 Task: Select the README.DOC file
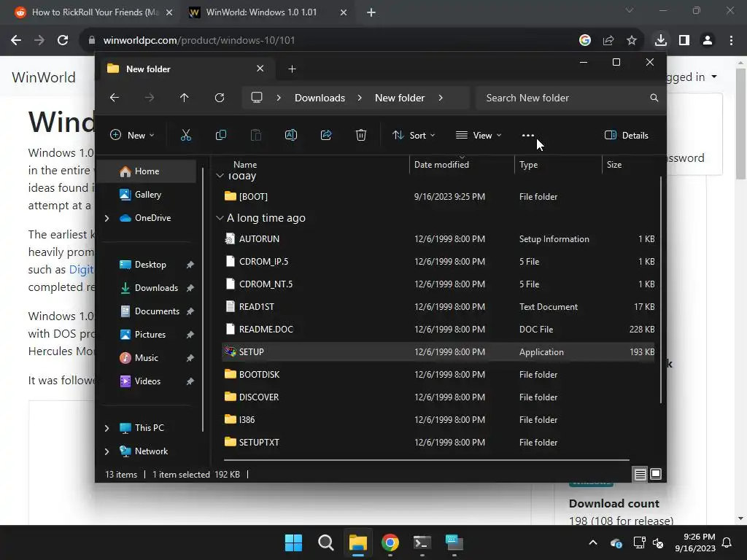[438, 330]
